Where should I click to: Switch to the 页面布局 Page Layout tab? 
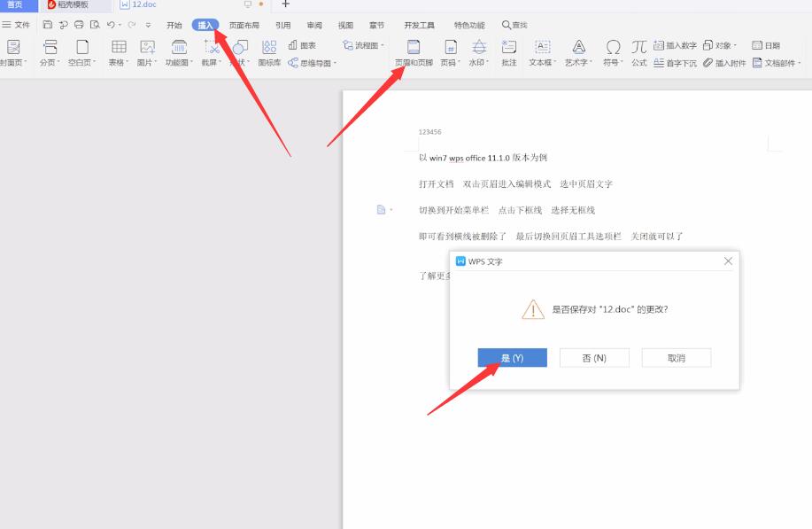[244, 25]
